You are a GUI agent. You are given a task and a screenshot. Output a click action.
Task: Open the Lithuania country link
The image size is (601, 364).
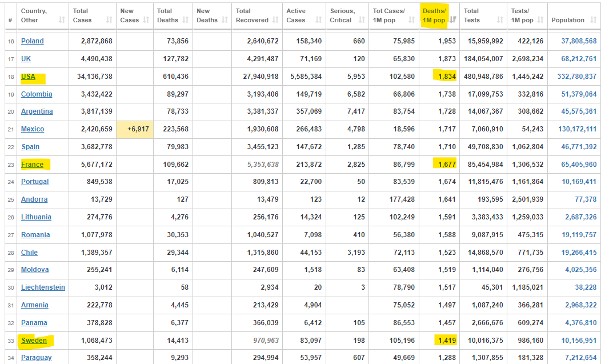point(36,217)
